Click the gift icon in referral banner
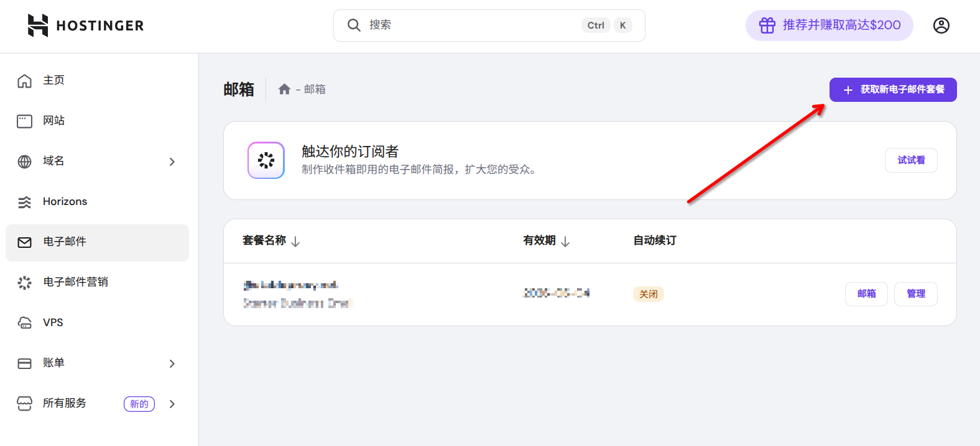 pos(767,25)
